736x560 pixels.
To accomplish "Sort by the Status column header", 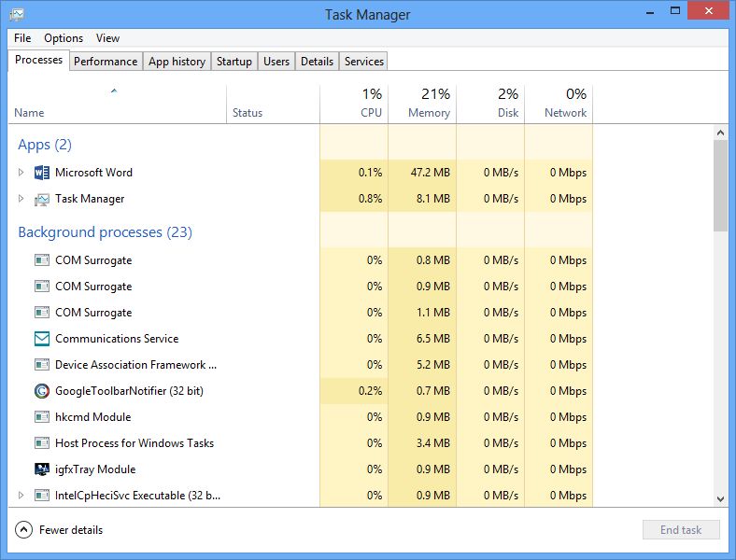I will point(273,105).
